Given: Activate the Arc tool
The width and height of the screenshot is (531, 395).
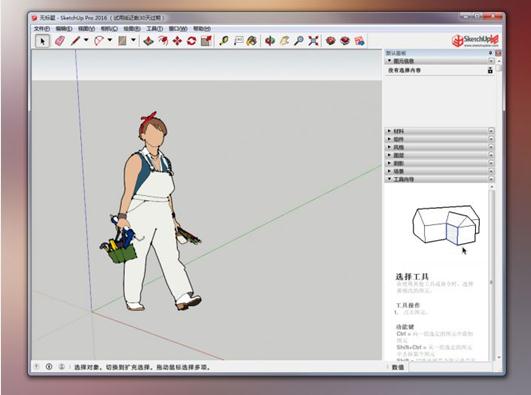Looking at the screenshot, I should 99,41.
